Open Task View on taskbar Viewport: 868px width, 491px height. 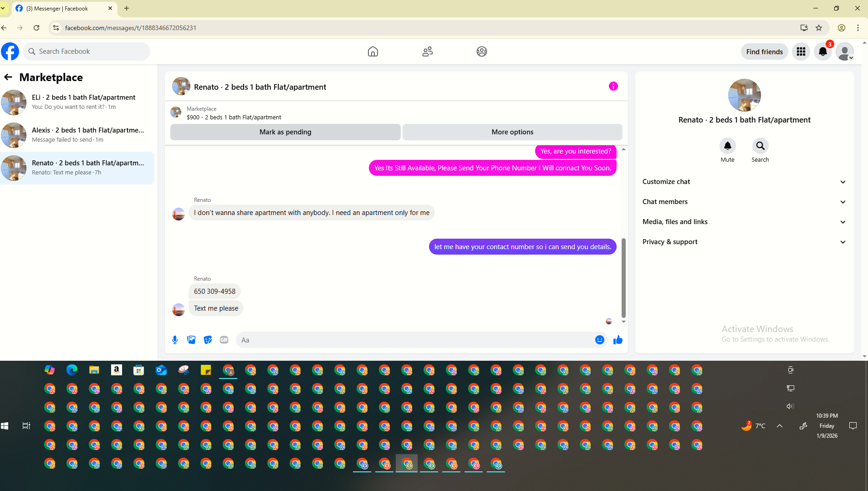coord(26,426)
